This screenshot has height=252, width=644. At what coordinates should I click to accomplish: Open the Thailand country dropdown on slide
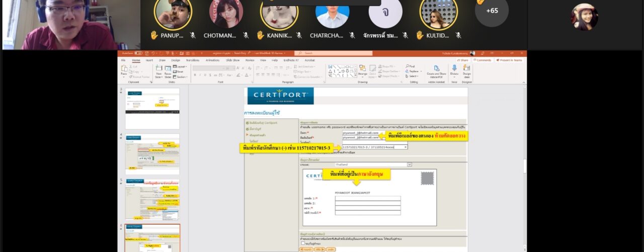(x=409, y=164)
